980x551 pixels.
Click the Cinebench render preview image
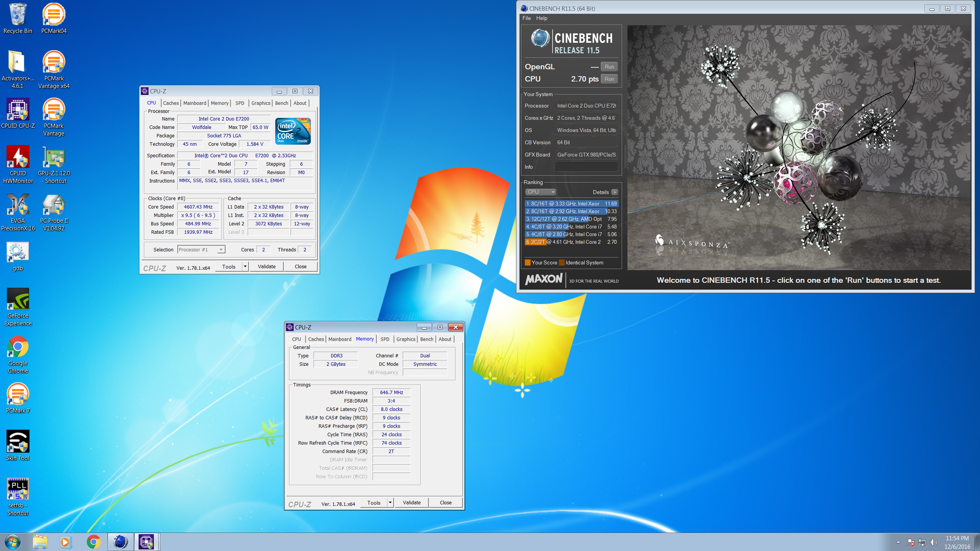tap(799, 148)
